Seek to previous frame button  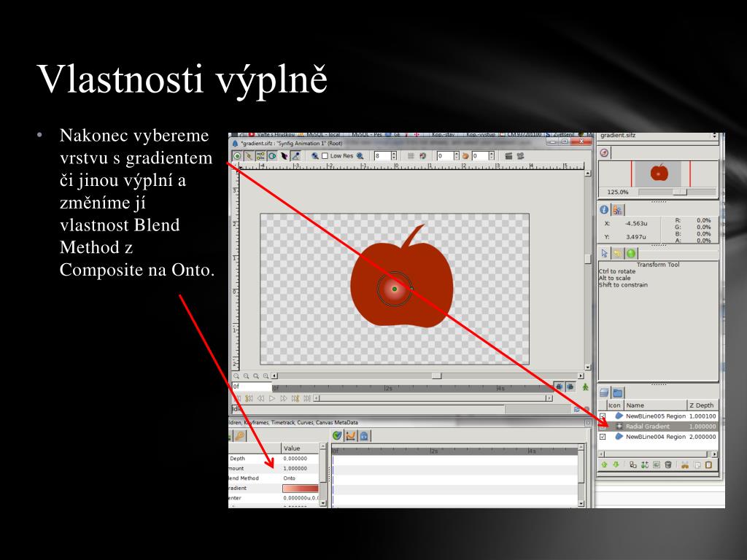tap(260, 399)
